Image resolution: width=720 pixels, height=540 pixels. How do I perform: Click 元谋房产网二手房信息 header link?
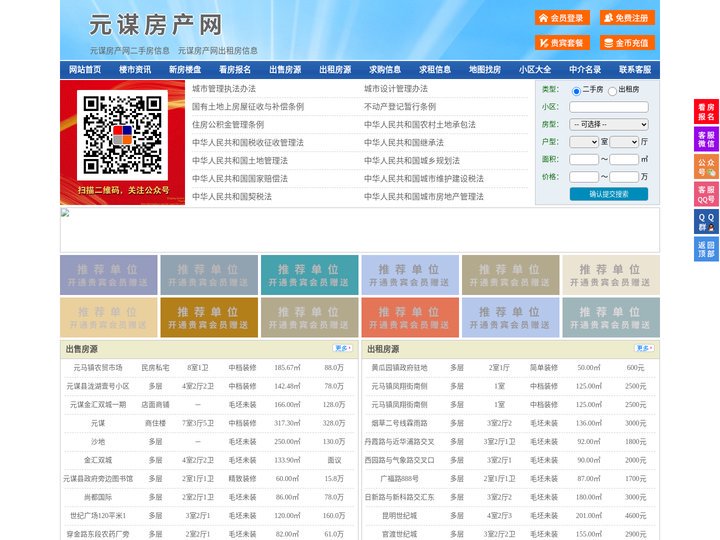[129, 51]
